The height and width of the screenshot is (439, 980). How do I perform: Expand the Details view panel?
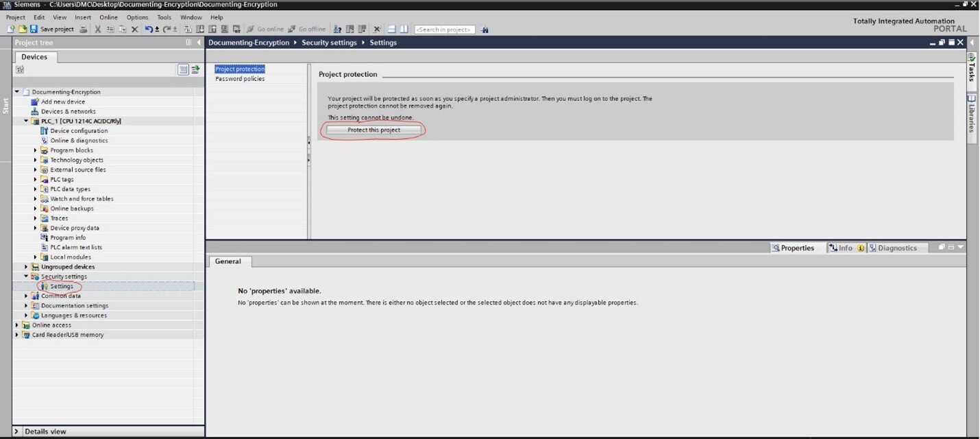[x=17, y=431]
